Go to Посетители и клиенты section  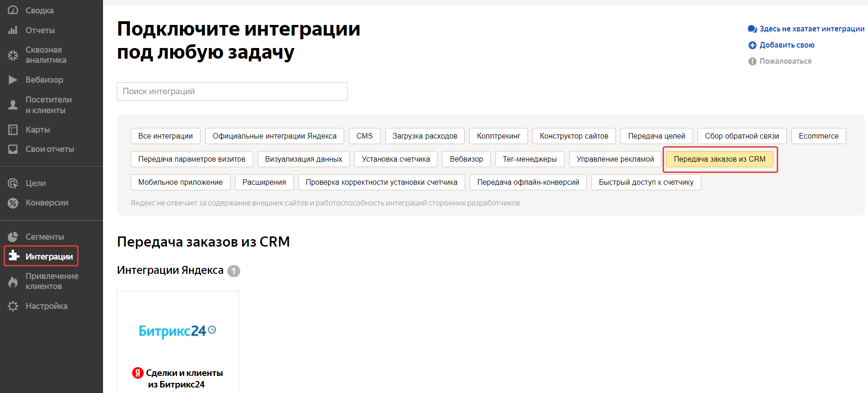tap(48, 105)
